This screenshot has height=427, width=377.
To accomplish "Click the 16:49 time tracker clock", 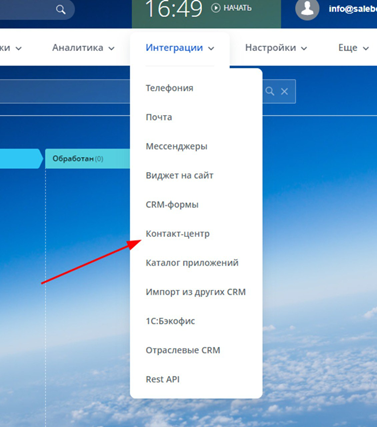I will pyautogui.click(x=174, y=8).
